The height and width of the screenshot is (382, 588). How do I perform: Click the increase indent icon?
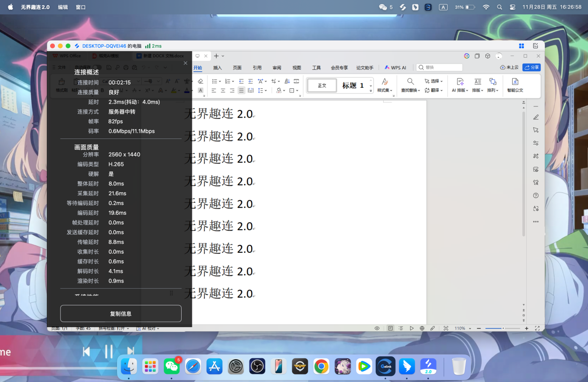250,81
